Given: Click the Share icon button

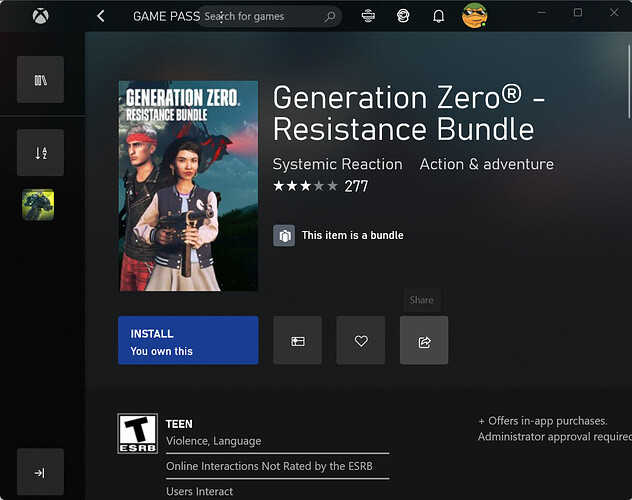Looking at the screenshot, I should coord(424,340).
